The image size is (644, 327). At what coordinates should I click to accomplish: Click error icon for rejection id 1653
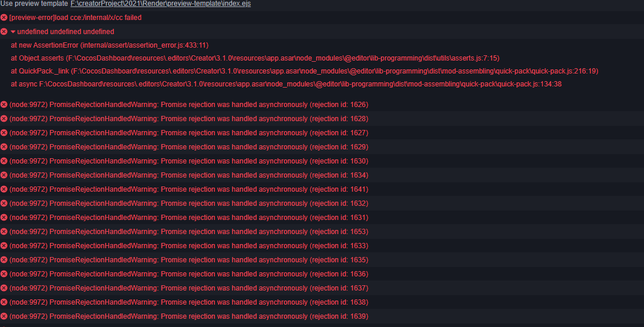[4, 232]
